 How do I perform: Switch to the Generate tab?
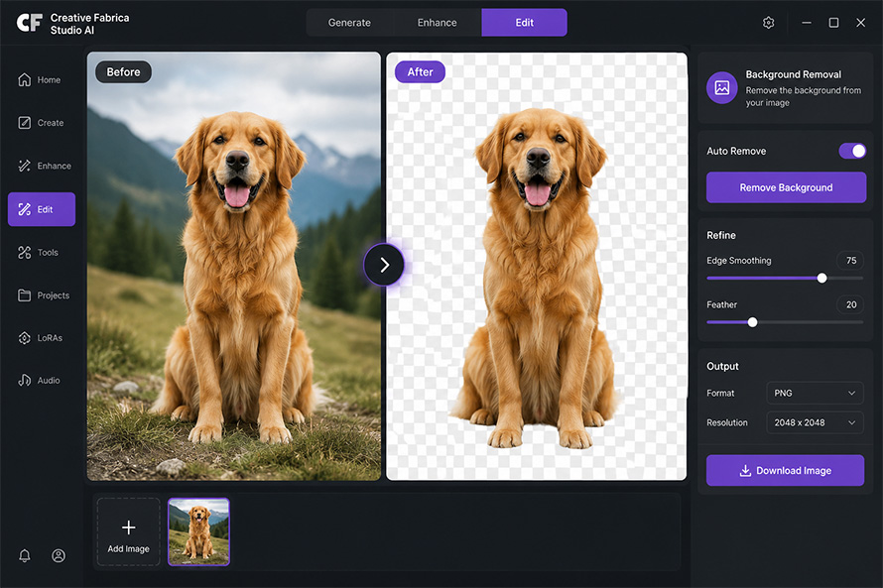[x=349, y=23]
